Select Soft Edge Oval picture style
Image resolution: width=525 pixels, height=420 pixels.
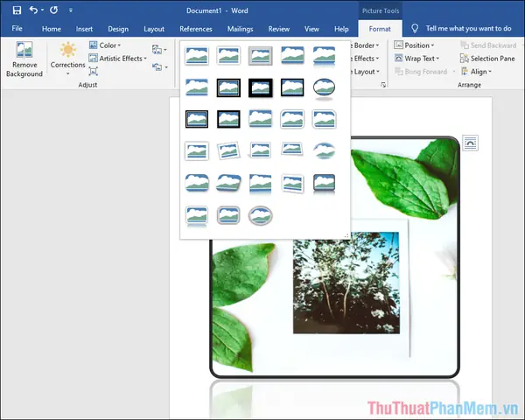tap(324, 150)
